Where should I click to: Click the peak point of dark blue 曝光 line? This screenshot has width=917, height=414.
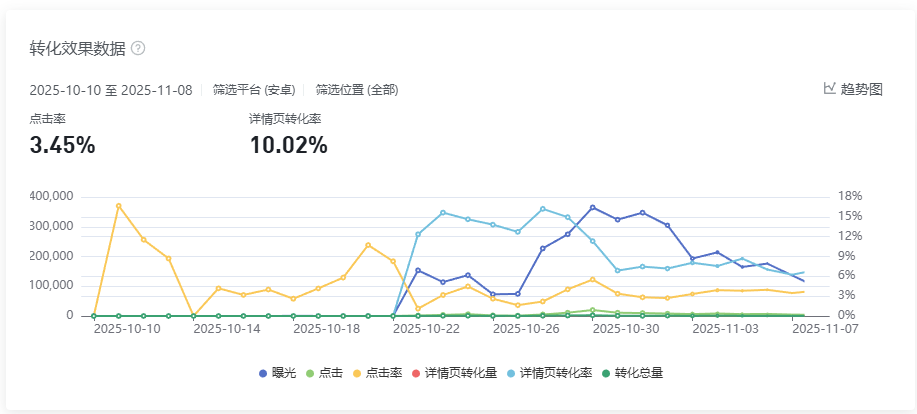[x=593, y=207]
